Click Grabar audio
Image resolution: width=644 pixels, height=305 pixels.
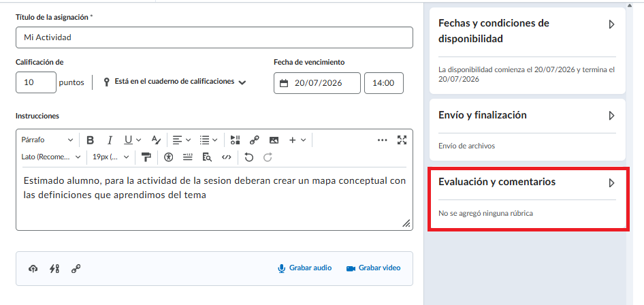click(x=305, y=268)
